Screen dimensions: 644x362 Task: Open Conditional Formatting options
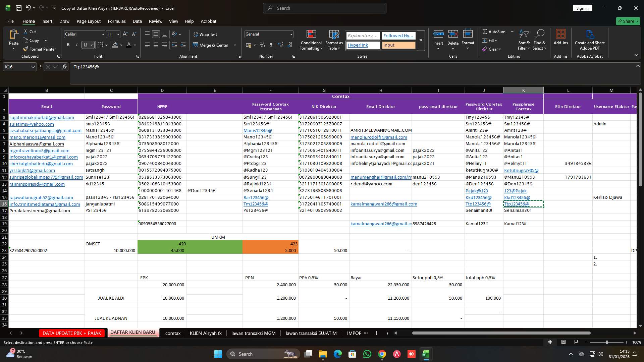311,40
